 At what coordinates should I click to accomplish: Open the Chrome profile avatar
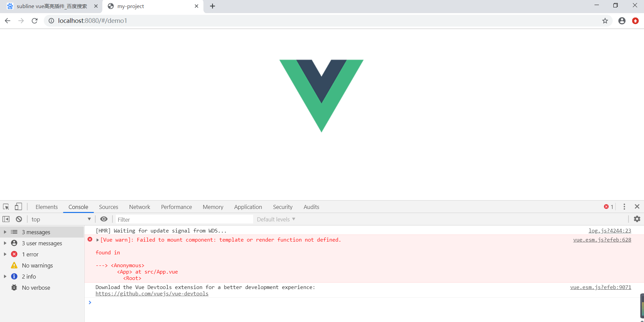click(x=622, y=21)
